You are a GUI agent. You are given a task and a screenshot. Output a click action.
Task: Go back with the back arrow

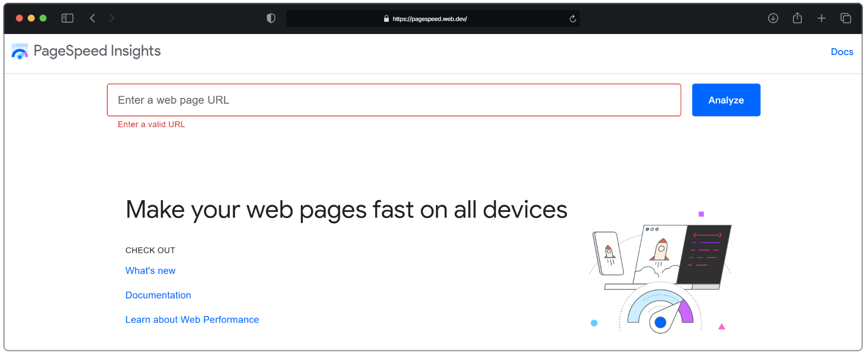click(x=92, y=18)
